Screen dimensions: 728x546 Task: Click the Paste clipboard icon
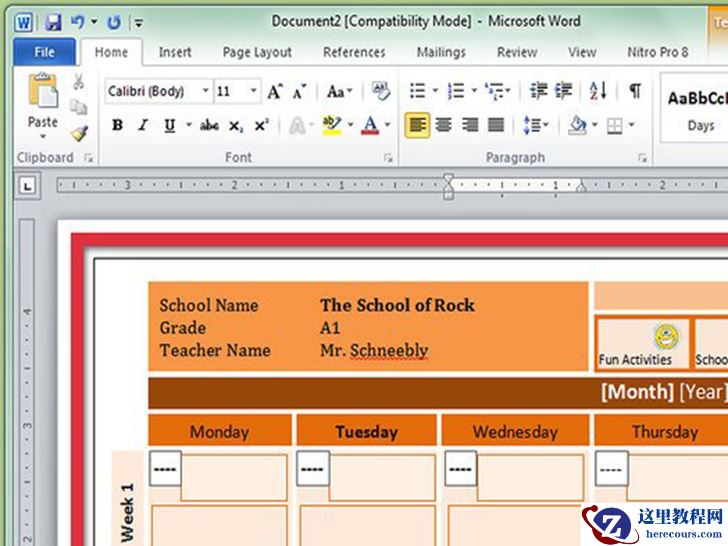click(x=43, y=91)
